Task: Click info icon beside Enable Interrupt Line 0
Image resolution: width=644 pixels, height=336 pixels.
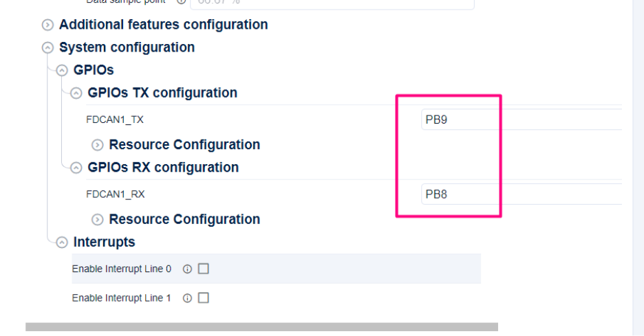Action: pyautogui.click(x=186, y=269)
